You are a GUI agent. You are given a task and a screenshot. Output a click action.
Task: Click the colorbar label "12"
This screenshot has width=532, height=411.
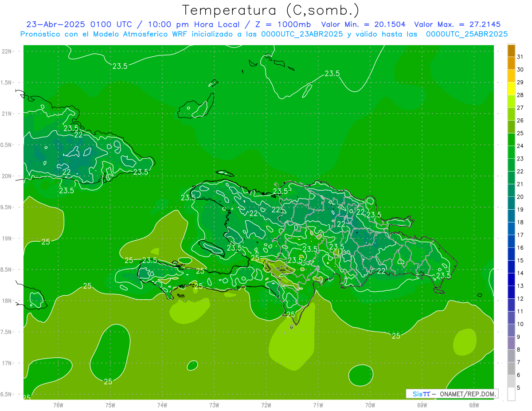[520, 299]
